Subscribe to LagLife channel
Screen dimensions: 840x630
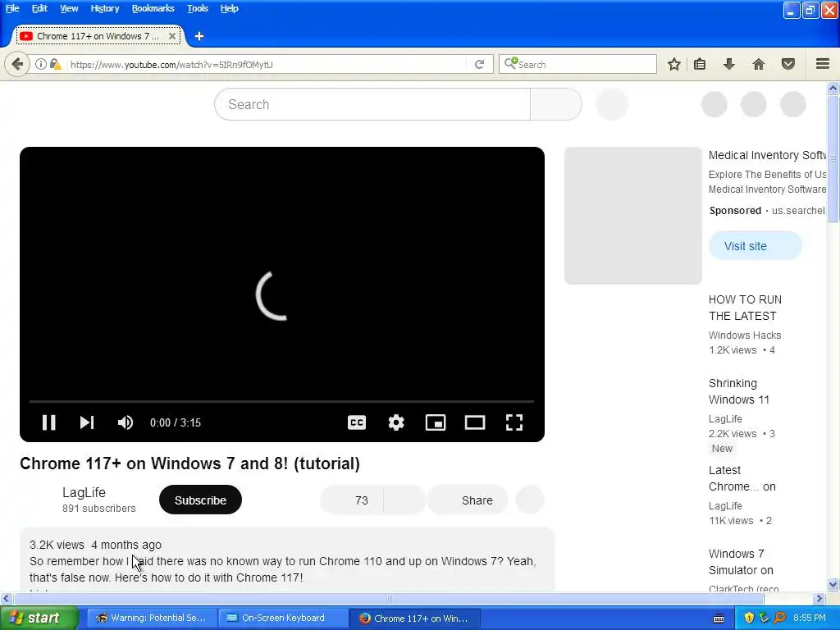200,500
